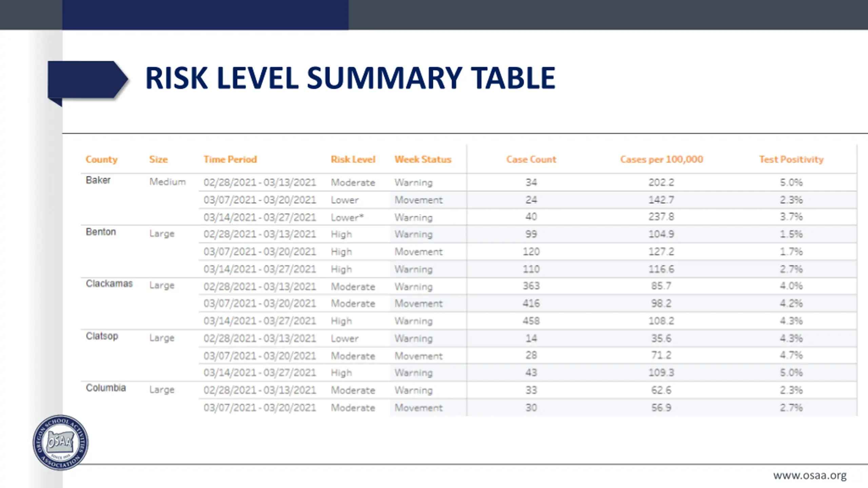Select the Cases per 100,000 header
The width and height of the screenshot is (868, 488).
[x=662, y=159]
